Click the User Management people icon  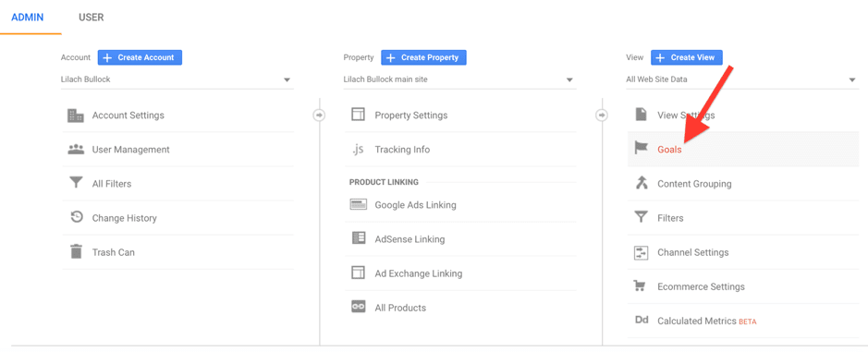pyautogui.click(x=76, y=150)
